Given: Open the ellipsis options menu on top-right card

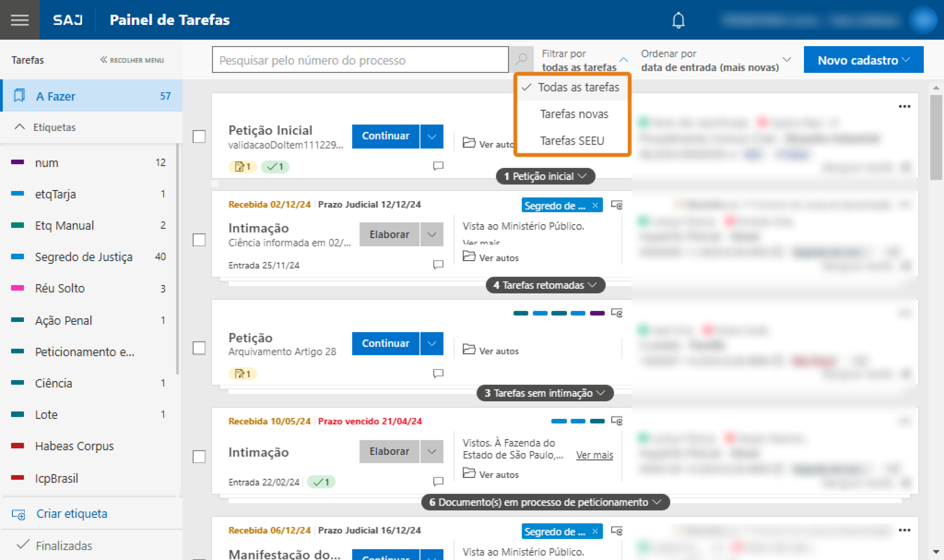Looking at the screenshot, I should tap(905, 106).
